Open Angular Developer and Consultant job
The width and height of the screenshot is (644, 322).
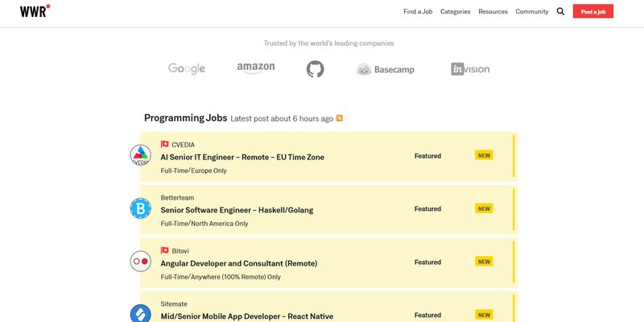(238, 263)
